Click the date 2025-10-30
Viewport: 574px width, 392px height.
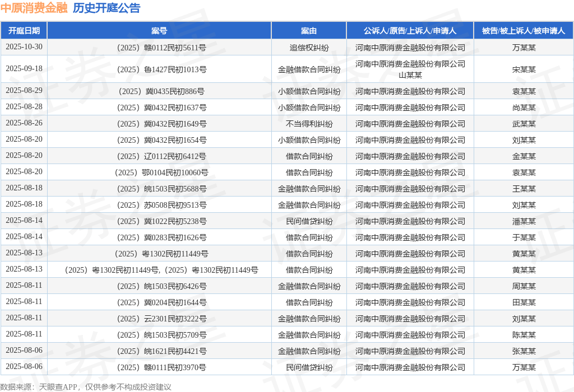click(x=24, y=47)
